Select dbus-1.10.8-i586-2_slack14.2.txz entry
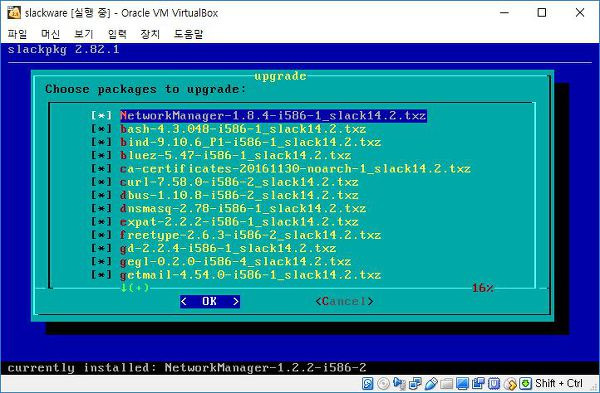Image resolution: width=600 pixels, height=393 pixels. pyautogui.click(x=240, y=195)
